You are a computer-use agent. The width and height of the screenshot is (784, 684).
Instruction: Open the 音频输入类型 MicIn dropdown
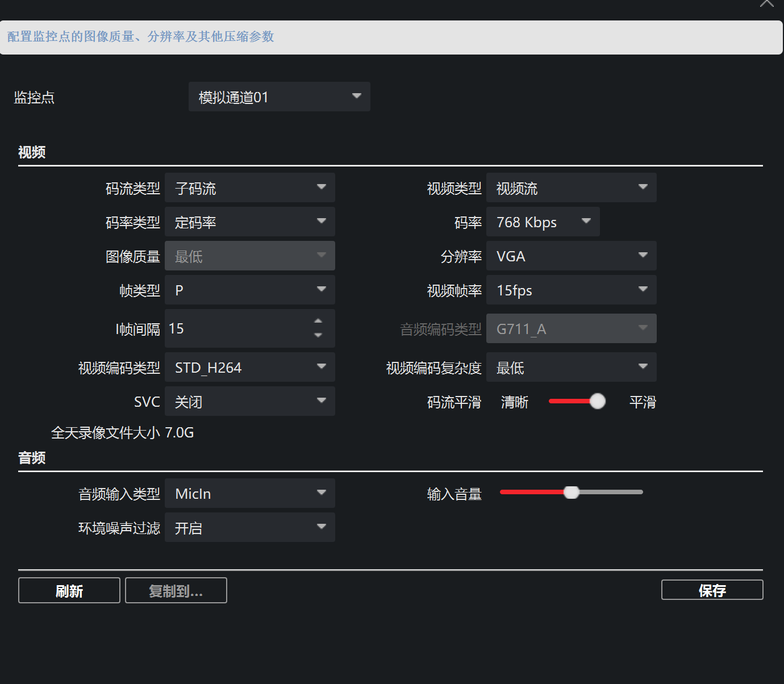[x=249, y=494]
